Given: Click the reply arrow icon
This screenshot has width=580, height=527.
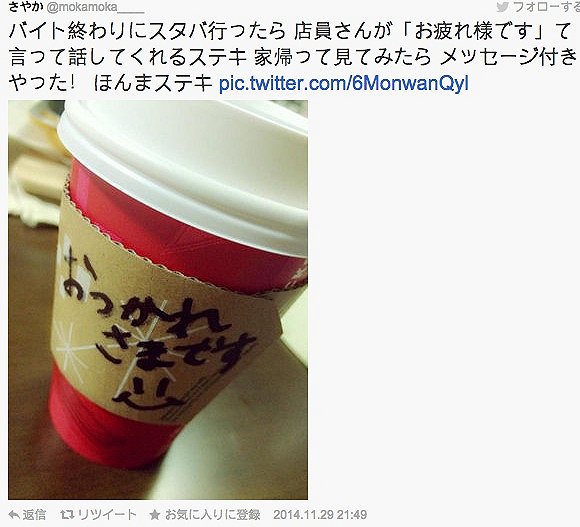Looking at the screenshot, I should [14, 514].
